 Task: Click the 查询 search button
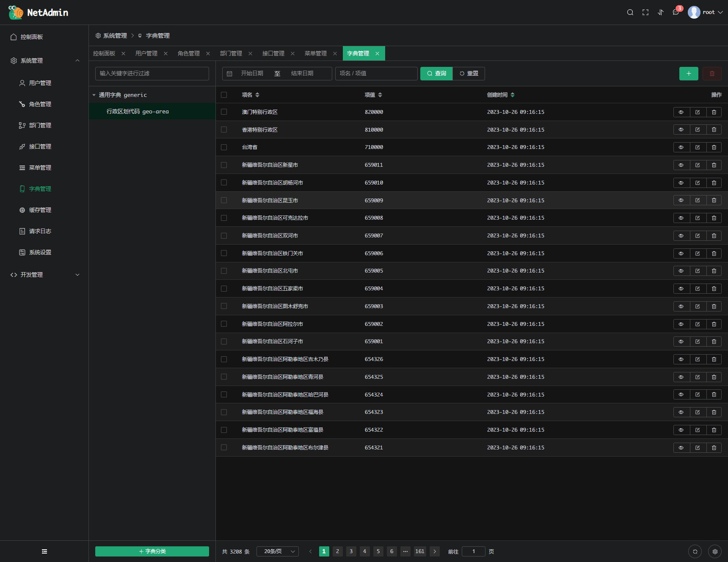pos(436,74)
